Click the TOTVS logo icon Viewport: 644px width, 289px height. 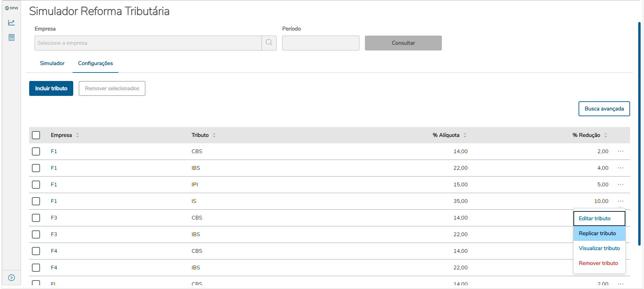[x=12, y=8]
